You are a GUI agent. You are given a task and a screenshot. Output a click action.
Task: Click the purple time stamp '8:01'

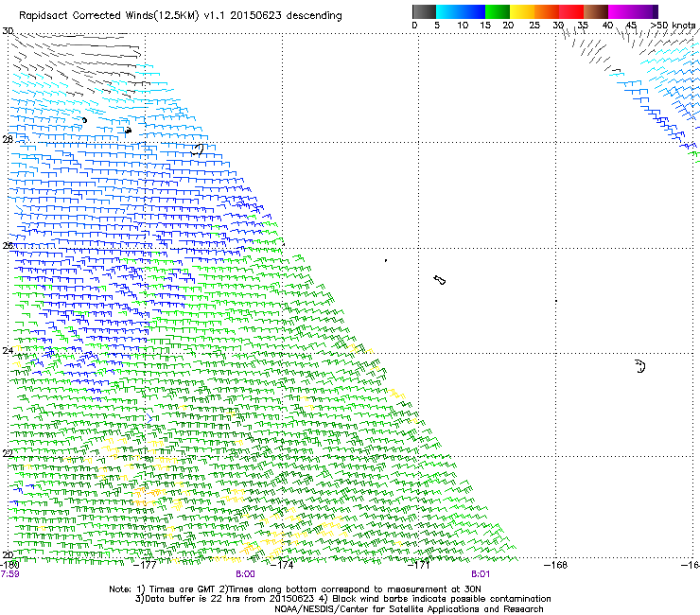click(481, 574)
